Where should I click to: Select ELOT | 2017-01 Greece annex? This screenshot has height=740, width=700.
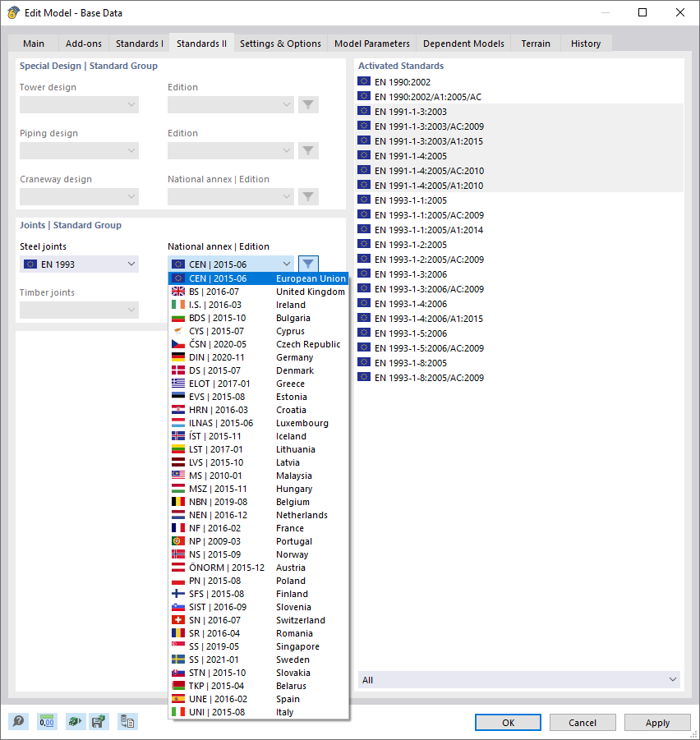258,384
